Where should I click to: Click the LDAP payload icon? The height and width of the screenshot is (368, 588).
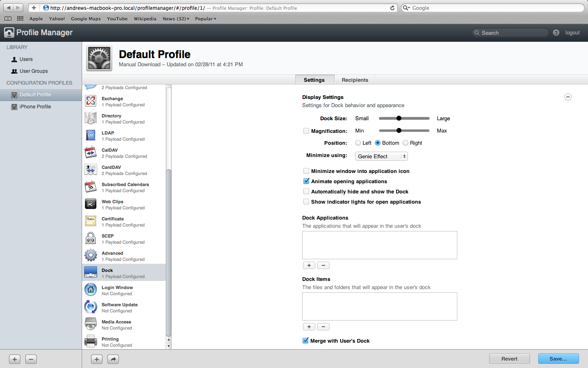pos(91,135)
